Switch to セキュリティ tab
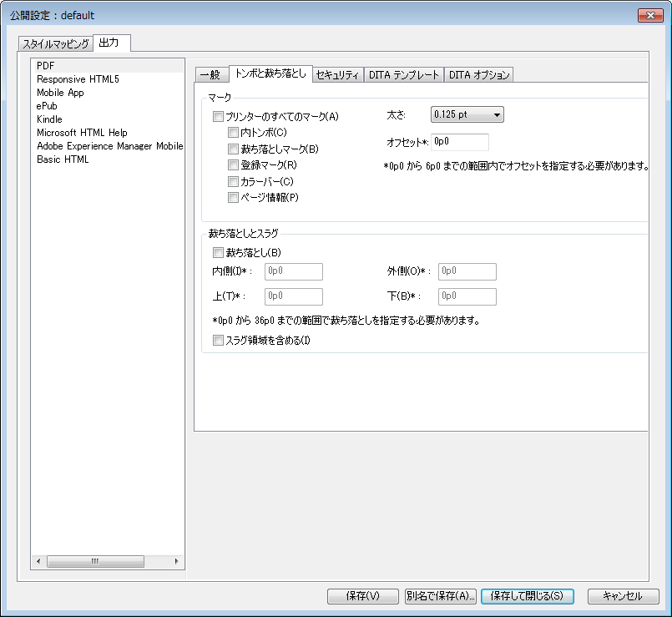Image resolution: width=672 pixels, height=617 pixels. [338, 75]
